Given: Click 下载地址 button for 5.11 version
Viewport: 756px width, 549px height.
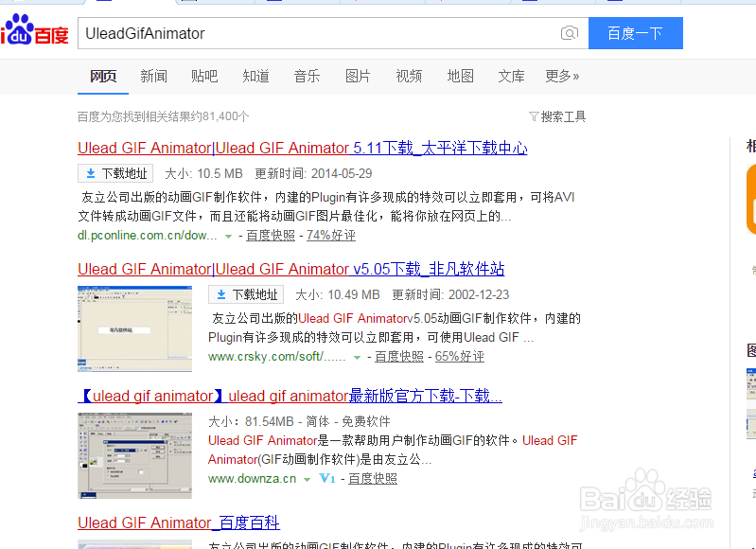Looking at the screenshot, I should pyautogui.click(x=115, y=173).
